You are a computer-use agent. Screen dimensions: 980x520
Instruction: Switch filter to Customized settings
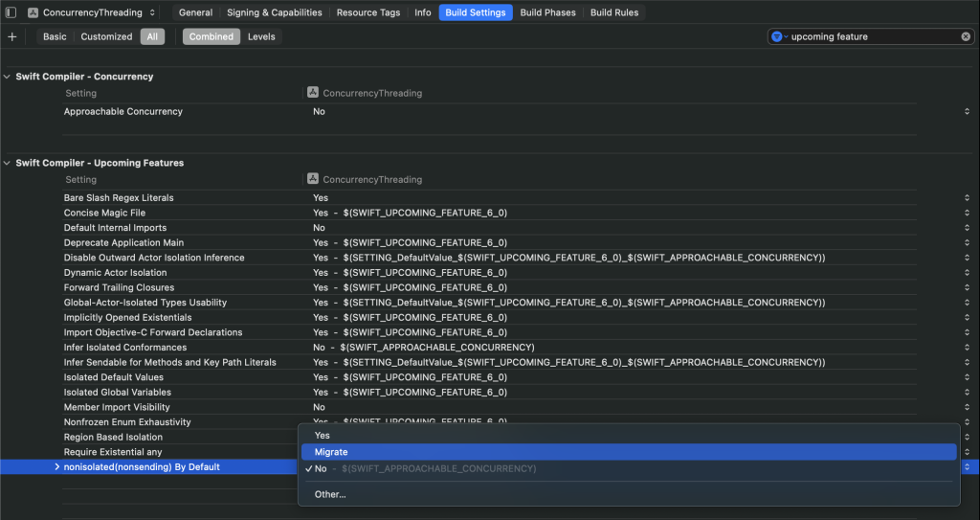click(106, 36)
